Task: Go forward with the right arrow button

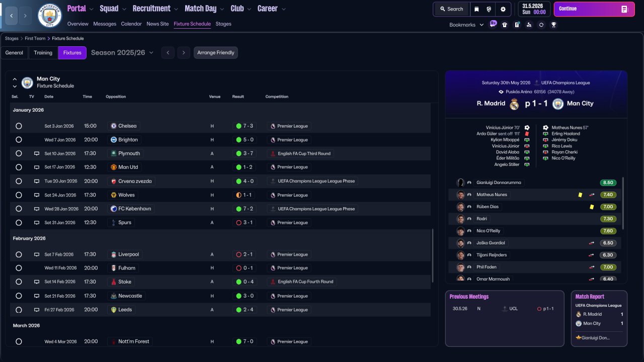Action: (26, 16)
